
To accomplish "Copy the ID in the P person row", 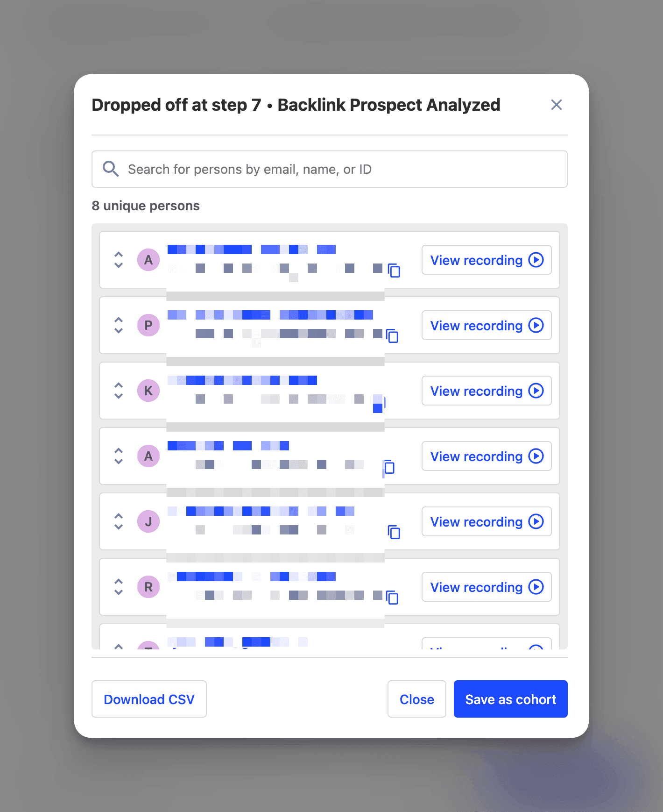I will pos(393,336).
